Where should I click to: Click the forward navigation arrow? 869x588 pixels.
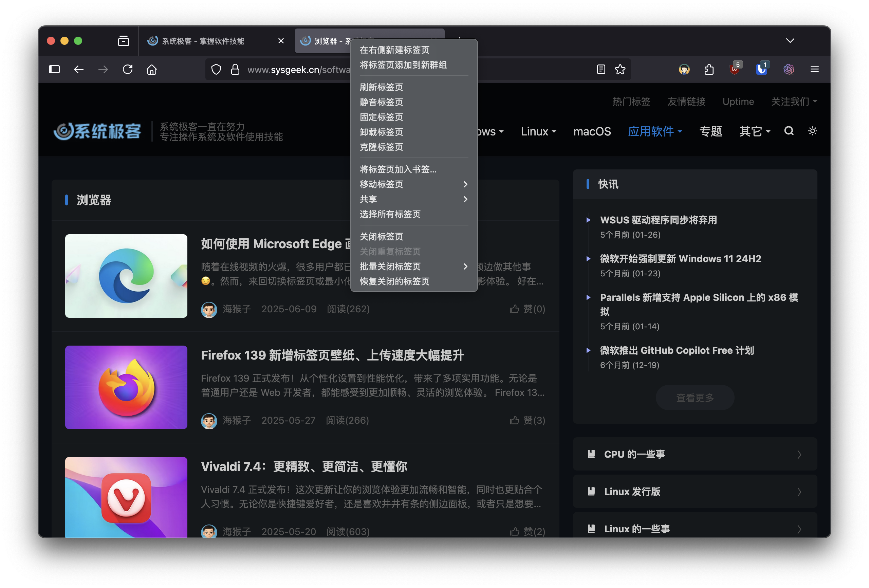tap(103, 69)
